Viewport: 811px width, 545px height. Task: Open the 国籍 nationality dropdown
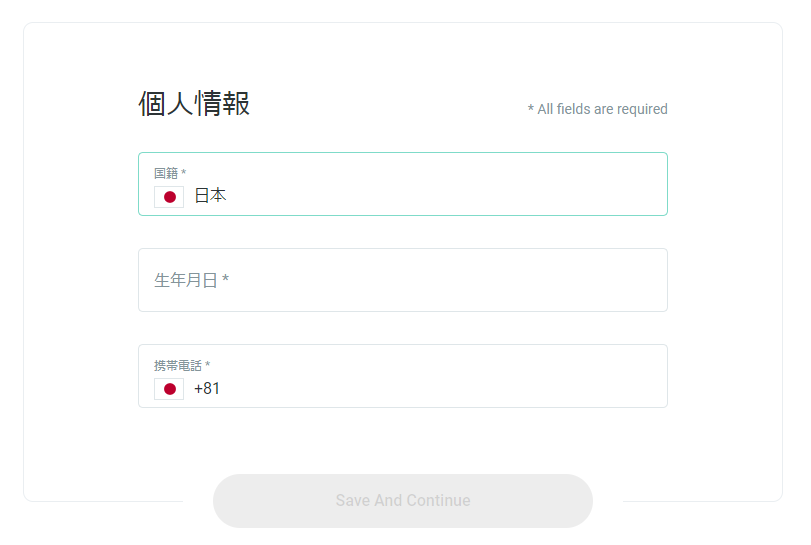(403, 184)
